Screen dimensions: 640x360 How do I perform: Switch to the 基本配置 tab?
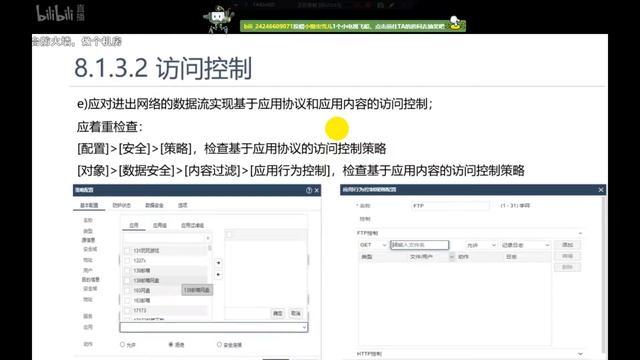[x=89, y=205]
